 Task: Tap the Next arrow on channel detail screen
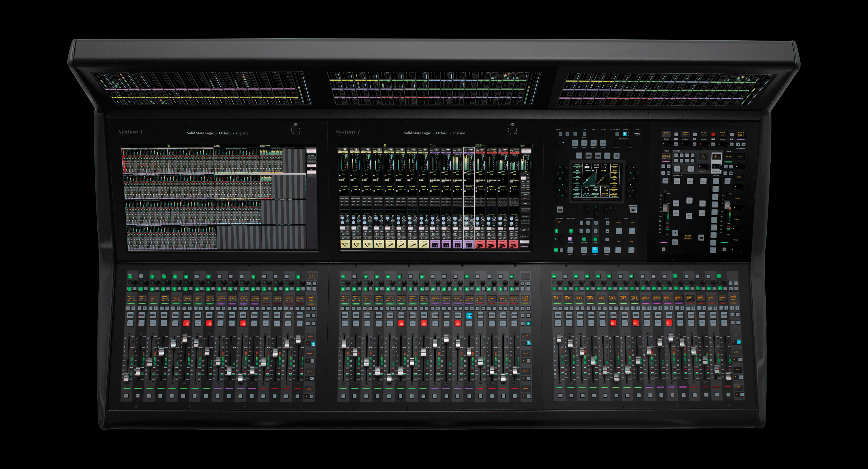click(x=606, y=167)
